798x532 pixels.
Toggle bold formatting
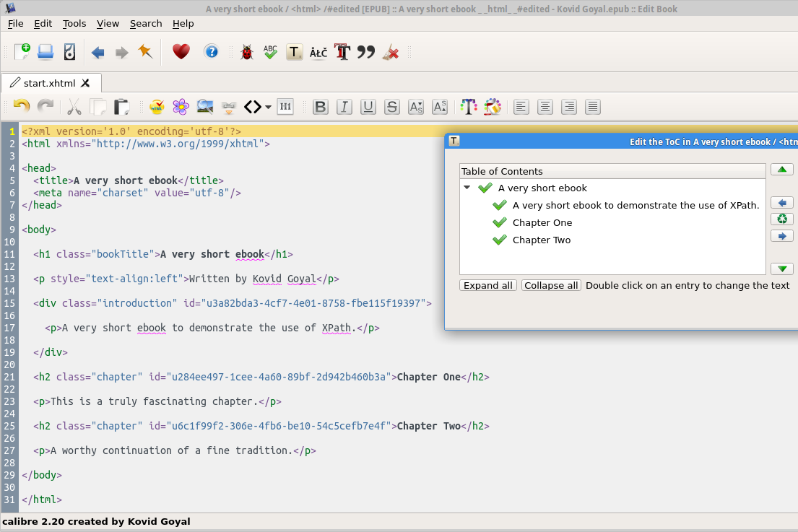[321, 107]
